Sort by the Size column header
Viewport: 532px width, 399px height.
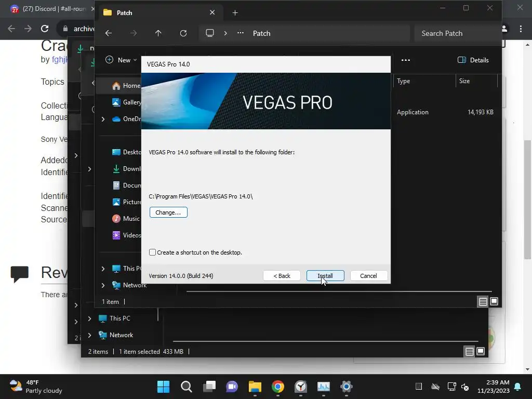476,81
